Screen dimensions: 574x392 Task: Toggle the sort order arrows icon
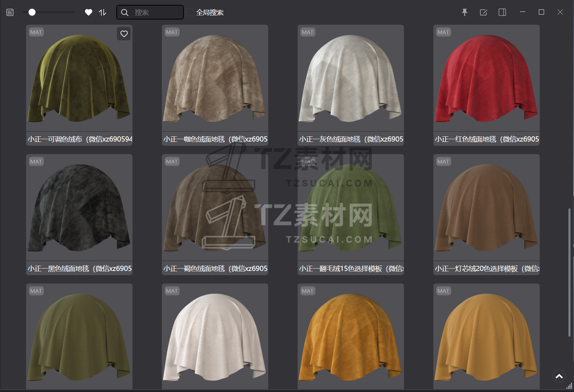click(x=102, y=13)
